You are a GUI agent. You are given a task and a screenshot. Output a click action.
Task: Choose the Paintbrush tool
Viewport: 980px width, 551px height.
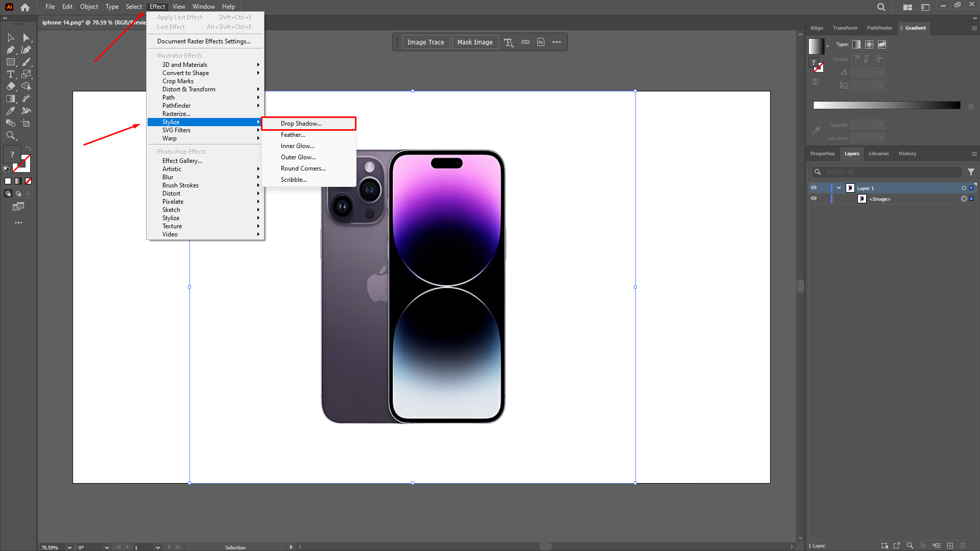pyautogui.click(x=27, y=62)
